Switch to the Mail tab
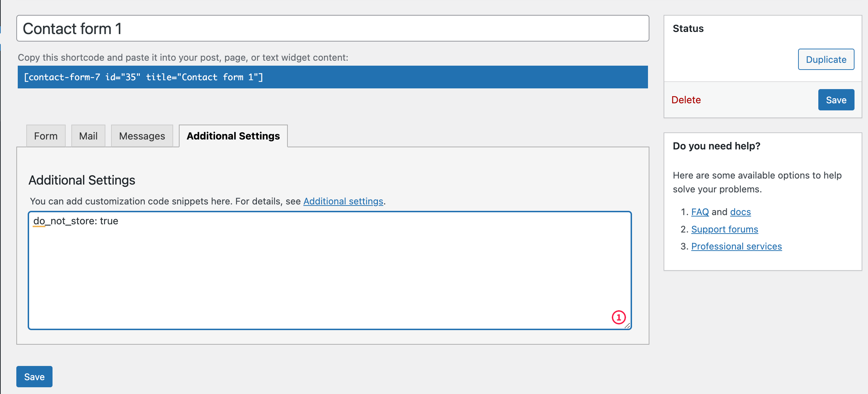The image size is (868, 394). point(88,136)
